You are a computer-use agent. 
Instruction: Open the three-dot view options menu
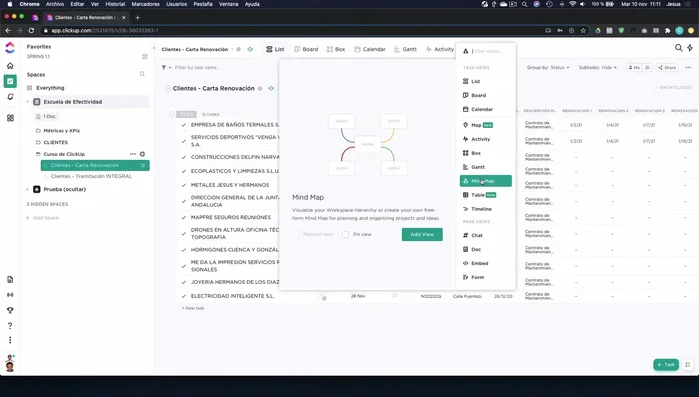pyautogui.click(x=688, y=68)
